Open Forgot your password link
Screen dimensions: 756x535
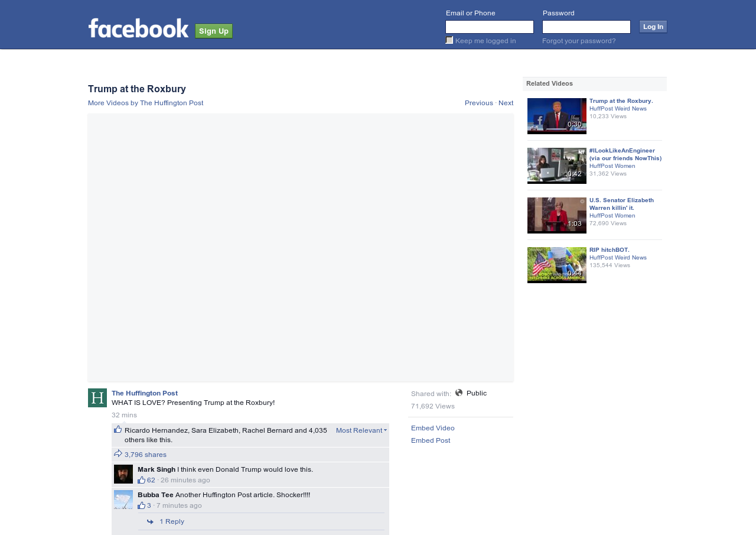(579, 41)
